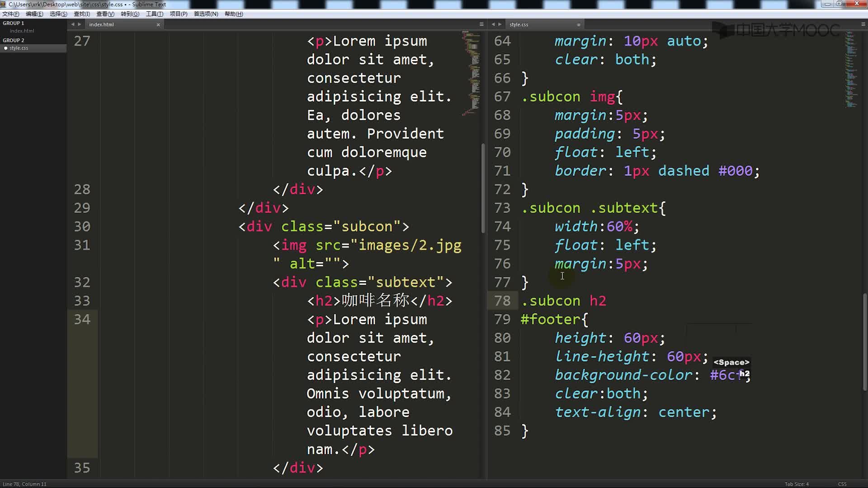The height and width of the screenshot is (488, 868).
Task: Switch to the index.html tab
Action: (101, 24)
